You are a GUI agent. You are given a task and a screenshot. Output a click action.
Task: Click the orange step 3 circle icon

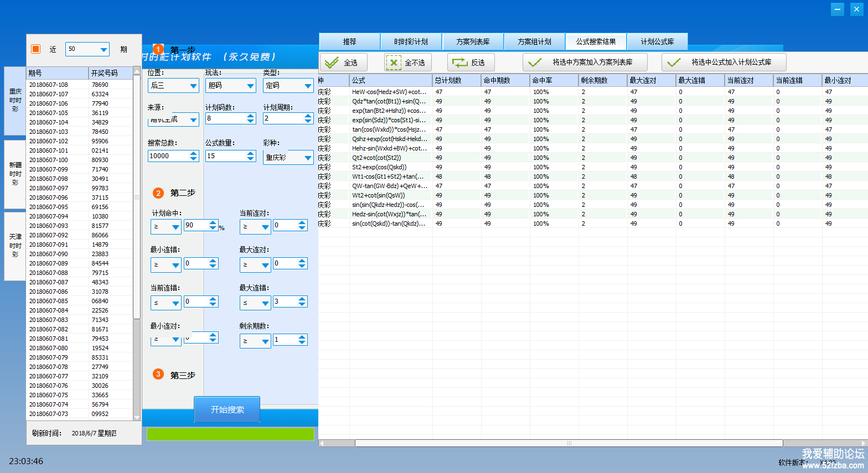pos(158,375)
